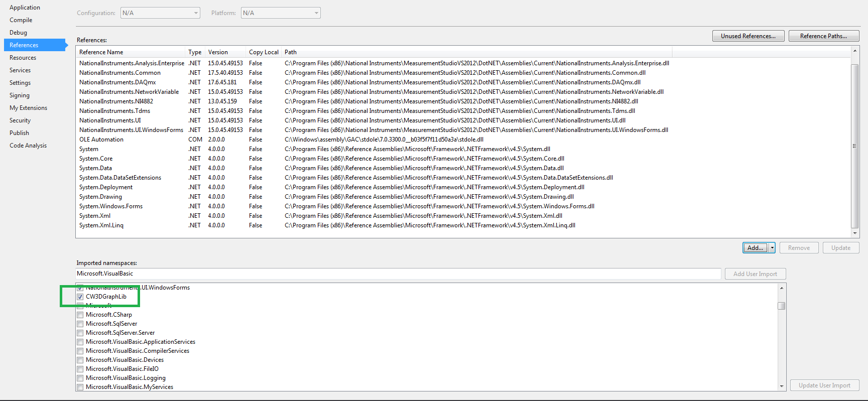
Task: Open Reference Paths dialog
Action: [x=823, y=36]
